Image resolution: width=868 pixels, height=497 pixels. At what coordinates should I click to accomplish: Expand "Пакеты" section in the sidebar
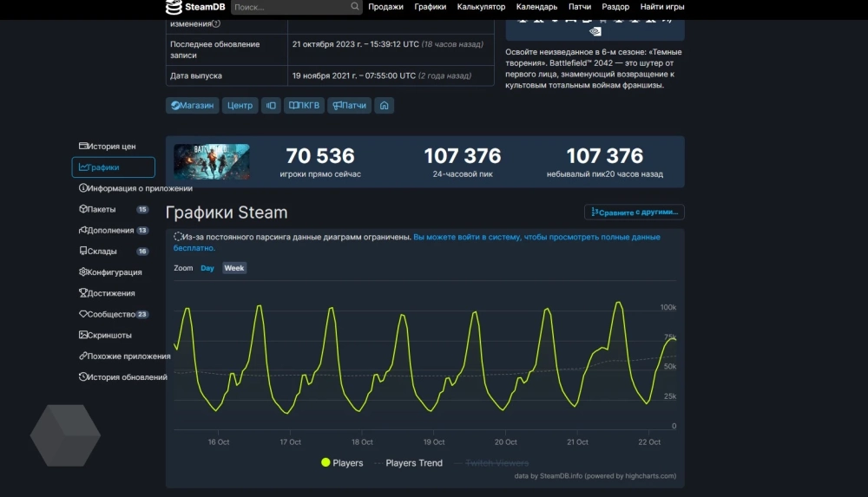pyautogui.click(x=101, y=209)
